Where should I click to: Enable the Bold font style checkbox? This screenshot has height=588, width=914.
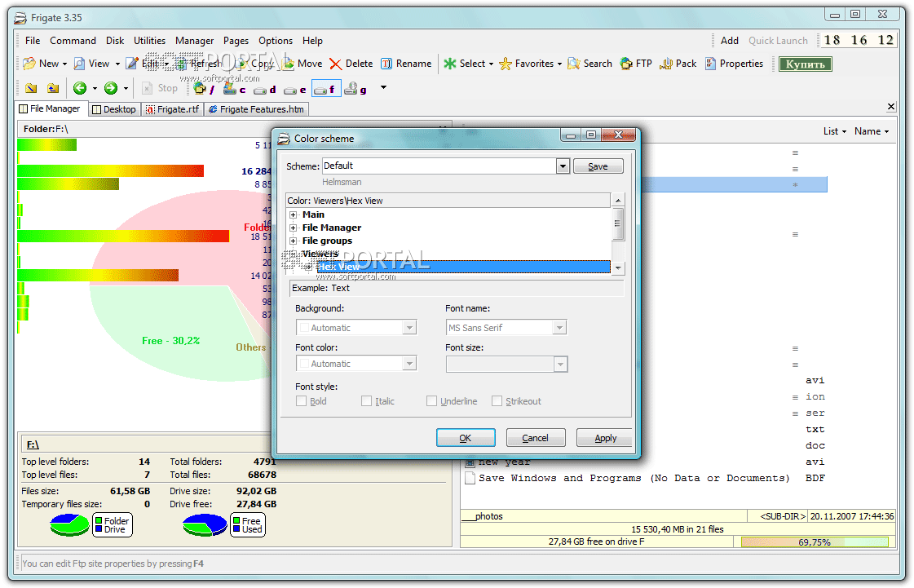(302, 401)
